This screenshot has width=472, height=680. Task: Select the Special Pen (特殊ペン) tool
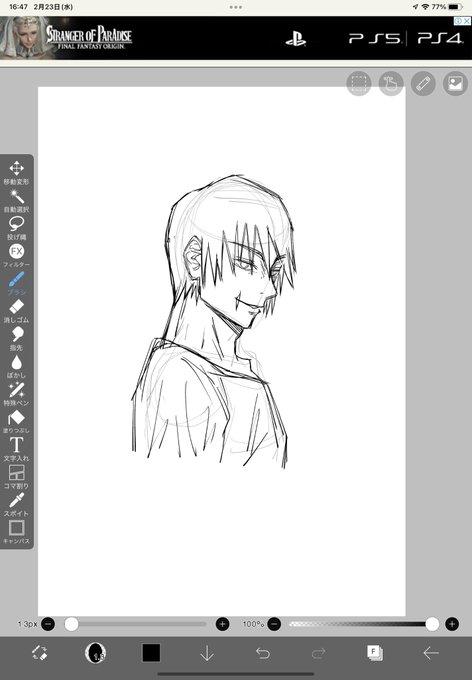[x=16, y=394]
